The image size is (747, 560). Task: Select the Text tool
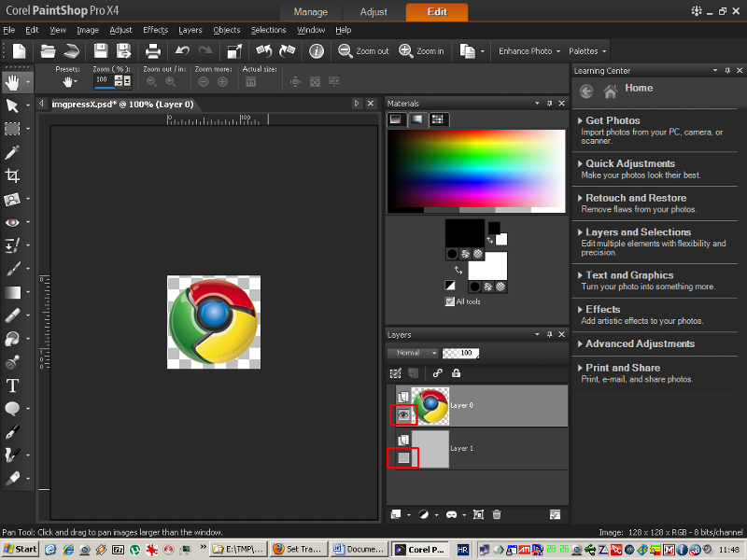[x=12, y=385]
